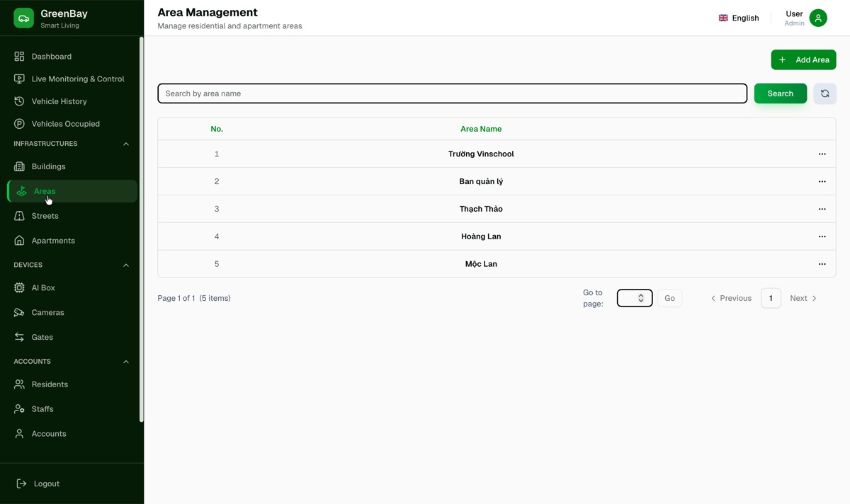Click the Previous page link

[x=731, y=298]
